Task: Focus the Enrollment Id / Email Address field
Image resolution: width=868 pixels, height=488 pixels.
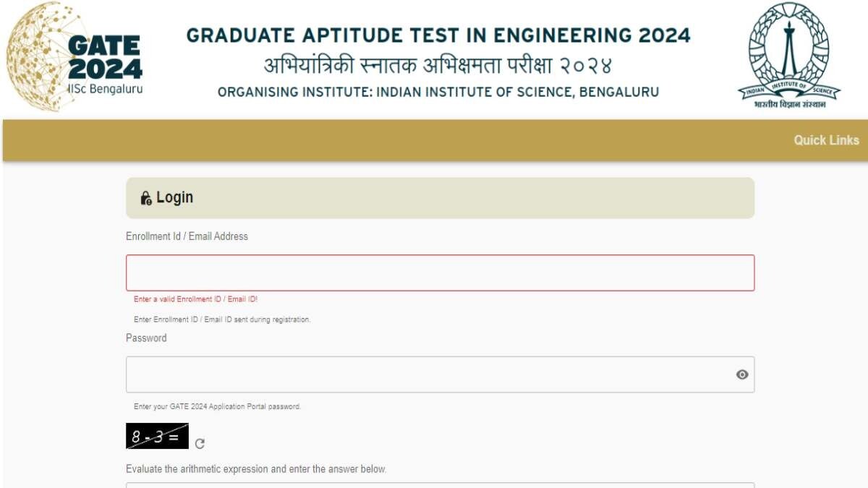Action: click(x=440, y=273)
